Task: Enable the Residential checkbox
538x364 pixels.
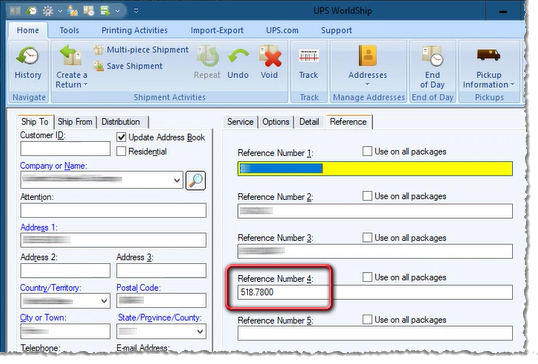Action: click(x=121, y=151)
